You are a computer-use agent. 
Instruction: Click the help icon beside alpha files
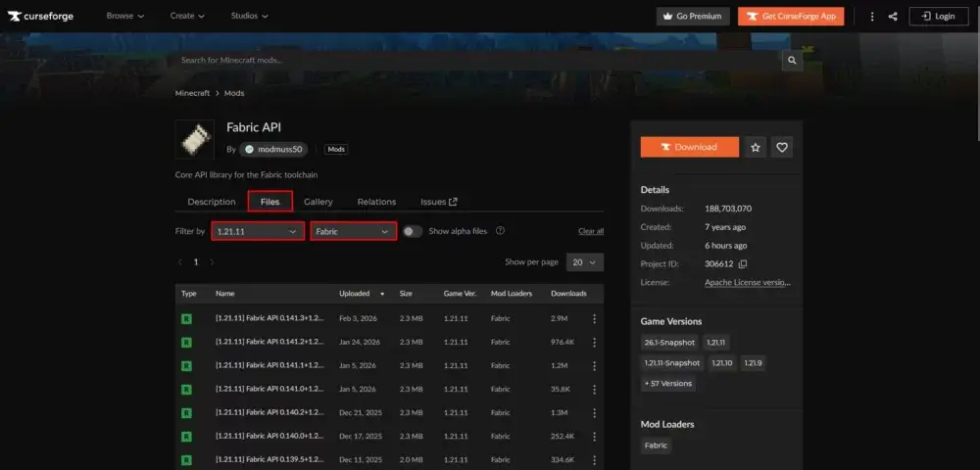tap(501, 231)
